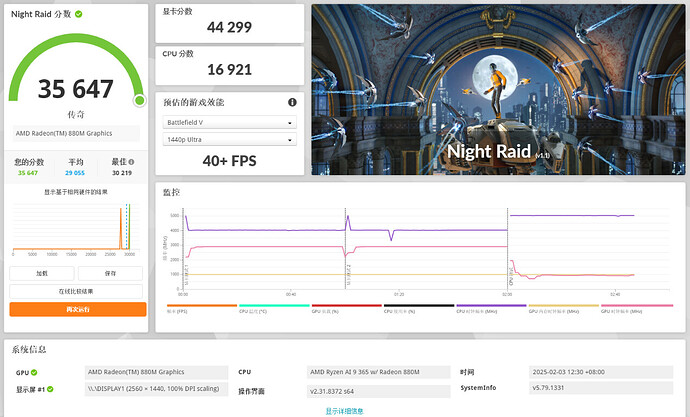Click the green status icon next to GPU
This screenshot has width=690, height=417.
pyautogui.click(x=34, y=372)
